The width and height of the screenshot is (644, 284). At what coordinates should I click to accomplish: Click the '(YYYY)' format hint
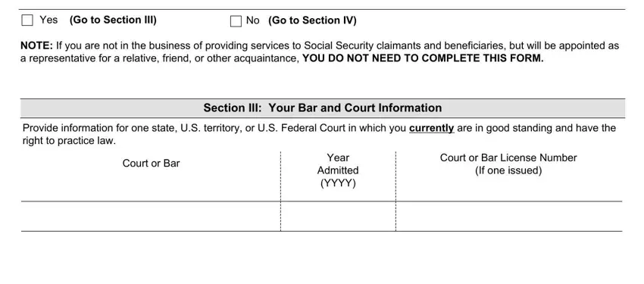tap(338, 183)
